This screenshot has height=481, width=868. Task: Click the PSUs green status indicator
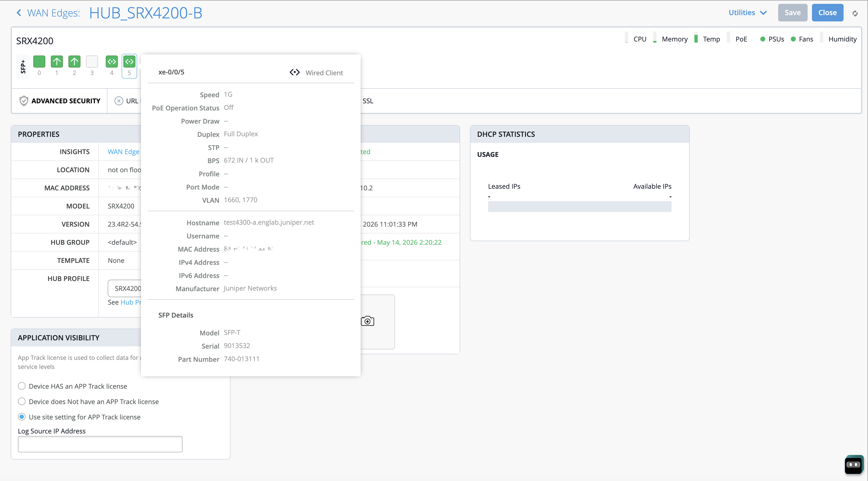click(x=763, y=39)
